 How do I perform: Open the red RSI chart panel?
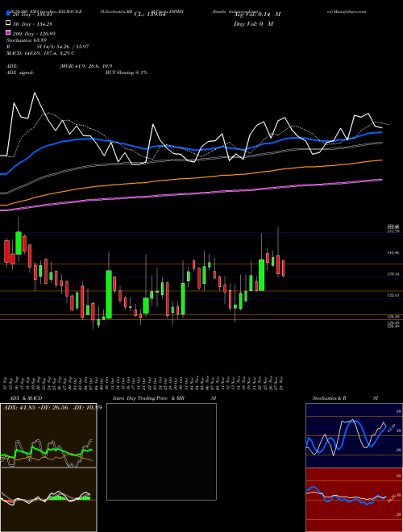pos(354,500)
